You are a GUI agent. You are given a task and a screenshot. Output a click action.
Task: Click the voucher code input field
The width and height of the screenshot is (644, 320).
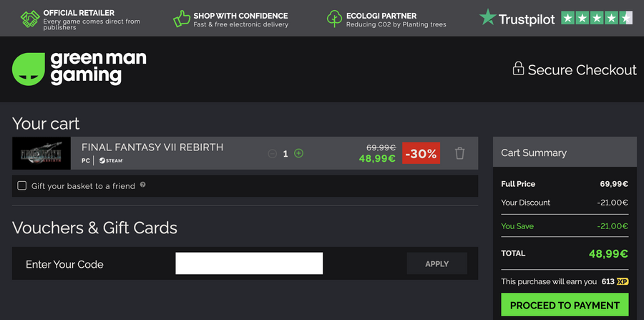point(249,263)
